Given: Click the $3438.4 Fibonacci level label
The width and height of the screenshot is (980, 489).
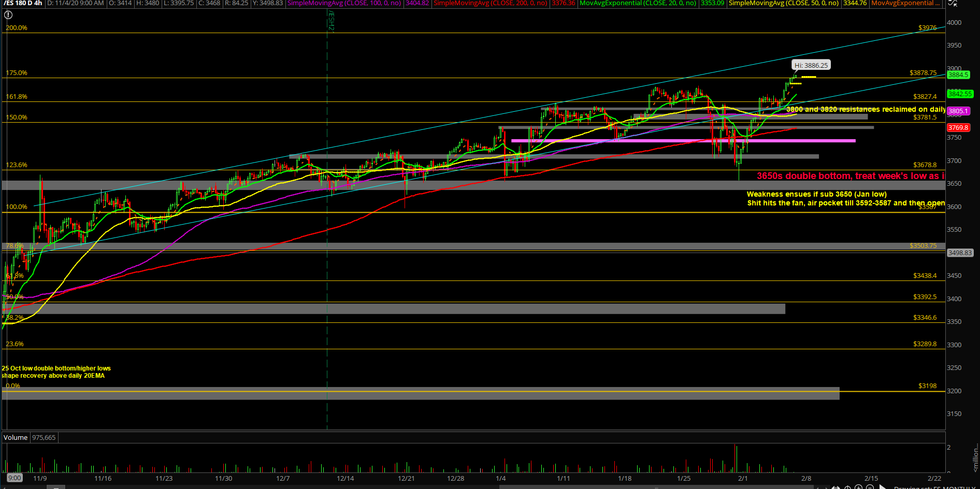Looking at the screenshot, I should 925,276.
